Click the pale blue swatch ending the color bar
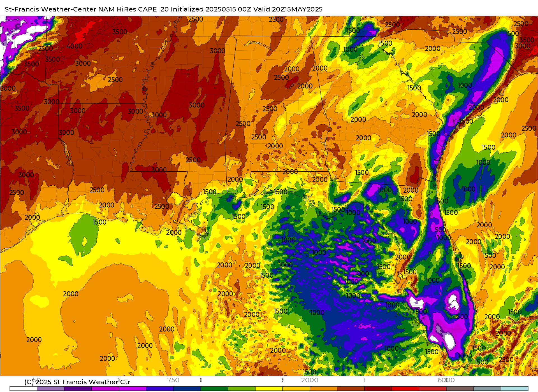The height and width of the screenshot is (392, 538). (x=514, y=389)
